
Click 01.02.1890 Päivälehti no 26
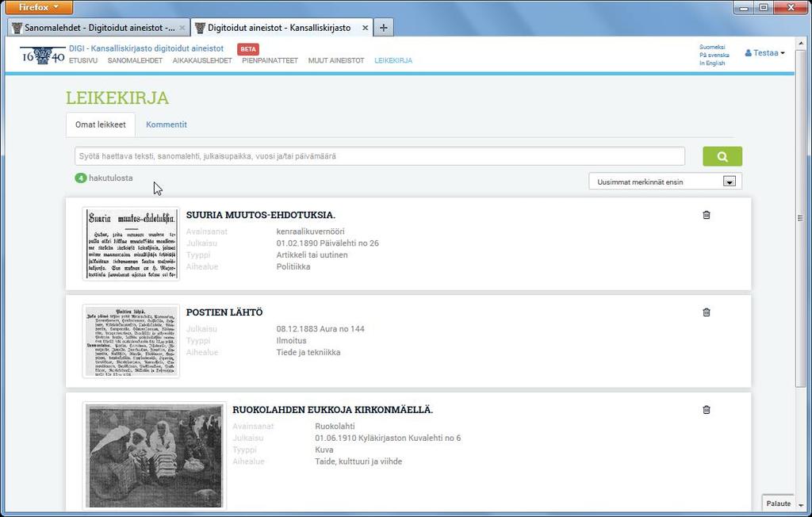(327, 243)
